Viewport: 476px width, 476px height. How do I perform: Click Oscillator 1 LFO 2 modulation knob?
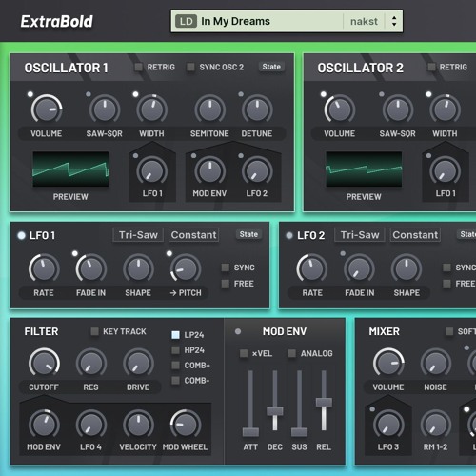[x=257, y=170]
